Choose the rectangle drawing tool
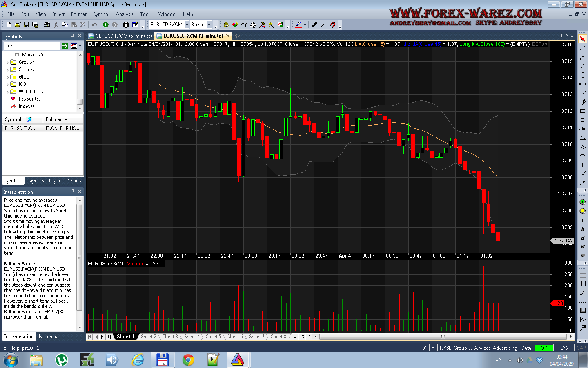 pyautogui.click(x=582, y=111)
